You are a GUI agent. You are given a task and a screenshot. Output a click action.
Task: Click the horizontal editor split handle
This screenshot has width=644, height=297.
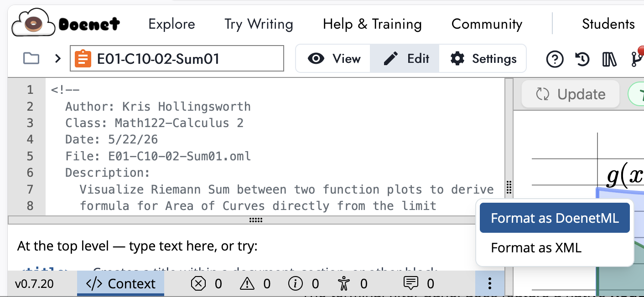pos(256,220)
